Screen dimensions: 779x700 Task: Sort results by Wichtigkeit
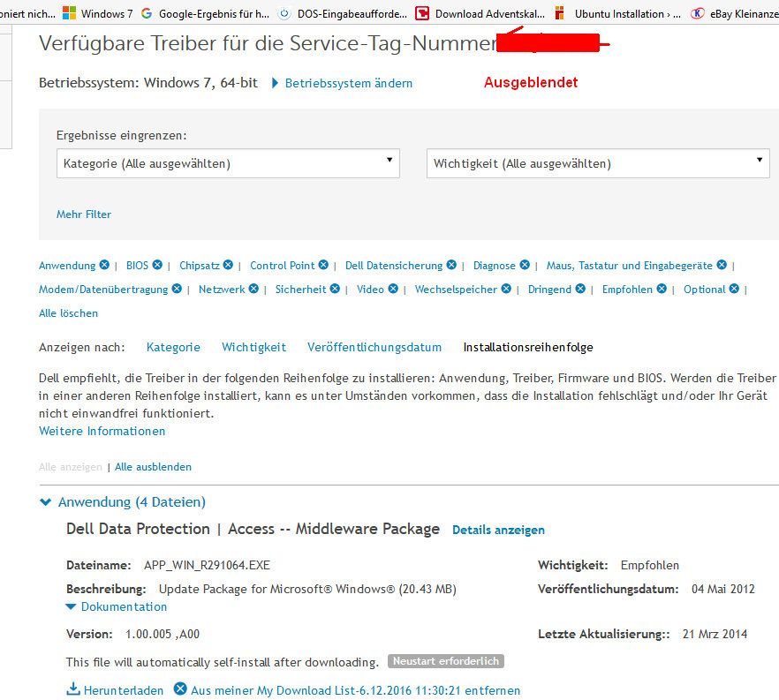253,347
